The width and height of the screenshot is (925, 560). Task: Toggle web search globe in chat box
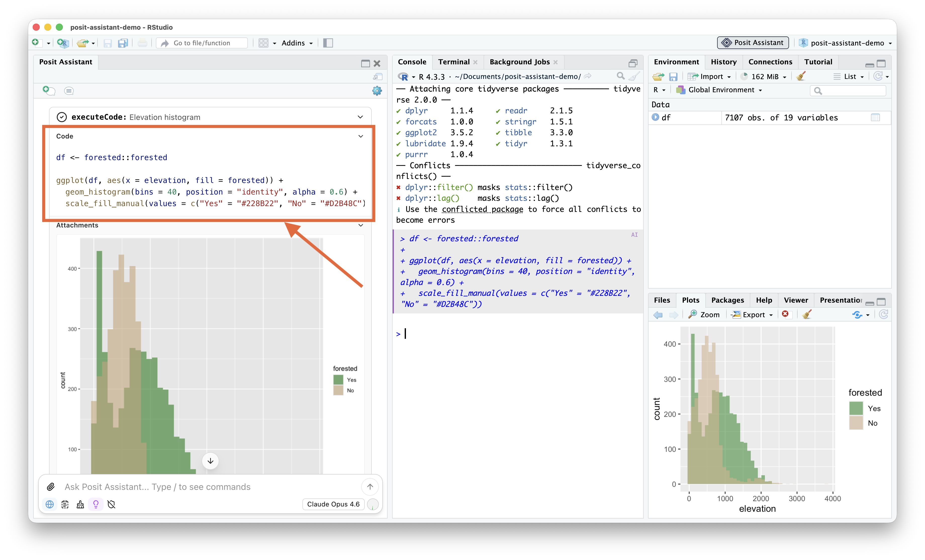49,504
